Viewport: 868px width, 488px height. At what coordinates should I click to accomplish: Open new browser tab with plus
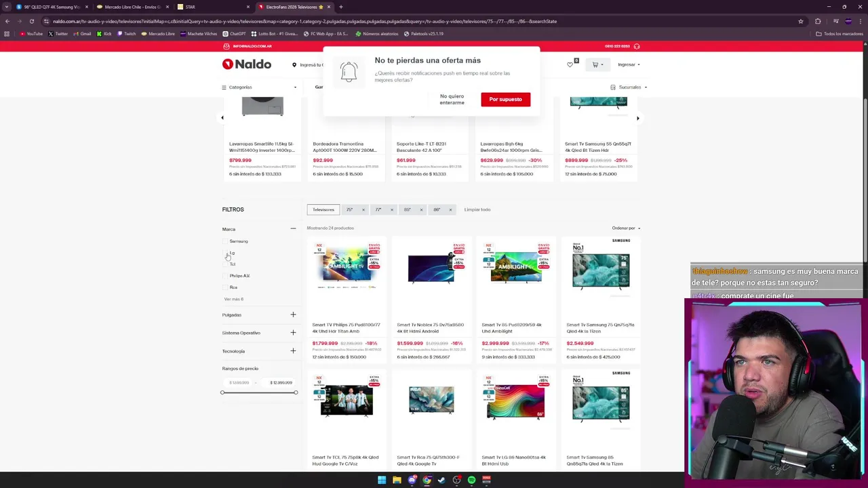[340, 7]
